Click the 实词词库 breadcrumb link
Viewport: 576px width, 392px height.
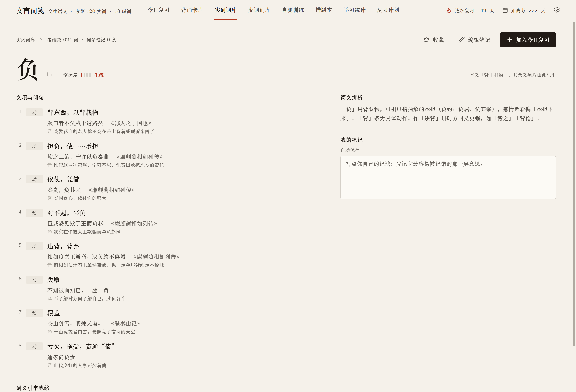[x=26, y=40]
